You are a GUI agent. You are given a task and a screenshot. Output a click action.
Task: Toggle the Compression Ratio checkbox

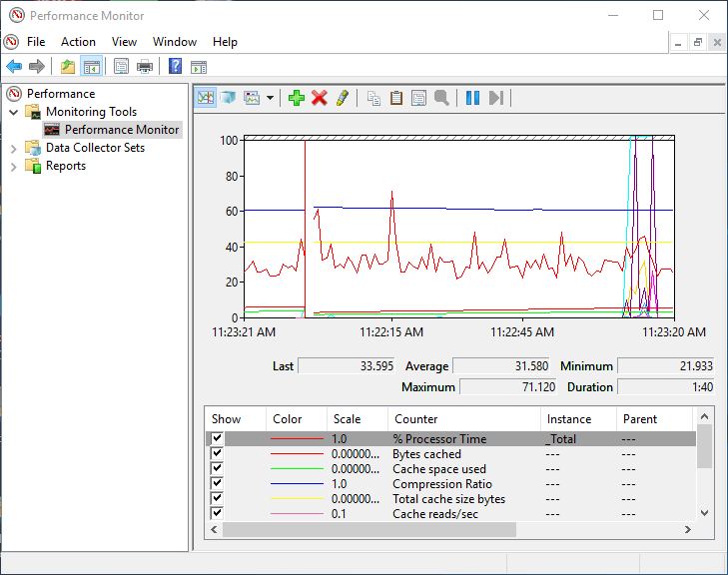(x=216, y=484)
